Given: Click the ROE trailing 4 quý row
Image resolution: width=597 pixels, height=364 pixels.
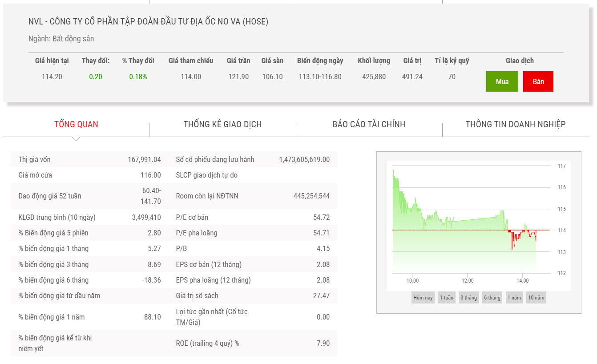Looking at the screenshot, I should [x=254, y=343].
